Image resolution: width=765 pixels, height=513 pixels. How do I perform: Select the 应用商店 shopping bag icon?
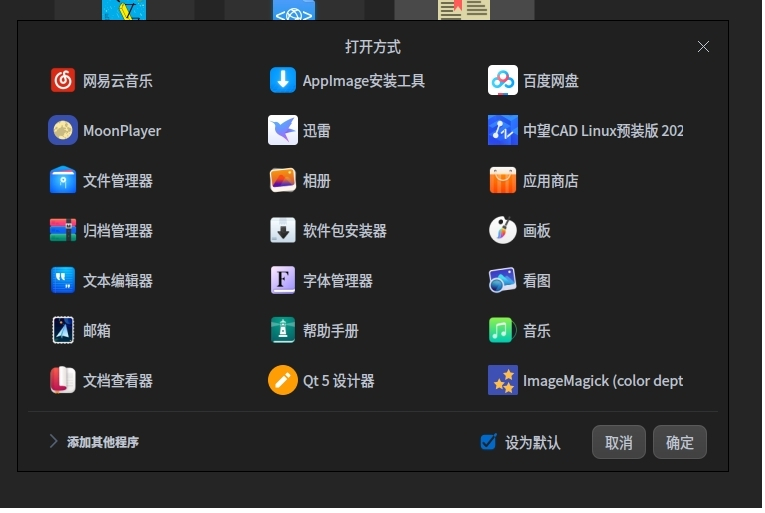tap(503, 181)
